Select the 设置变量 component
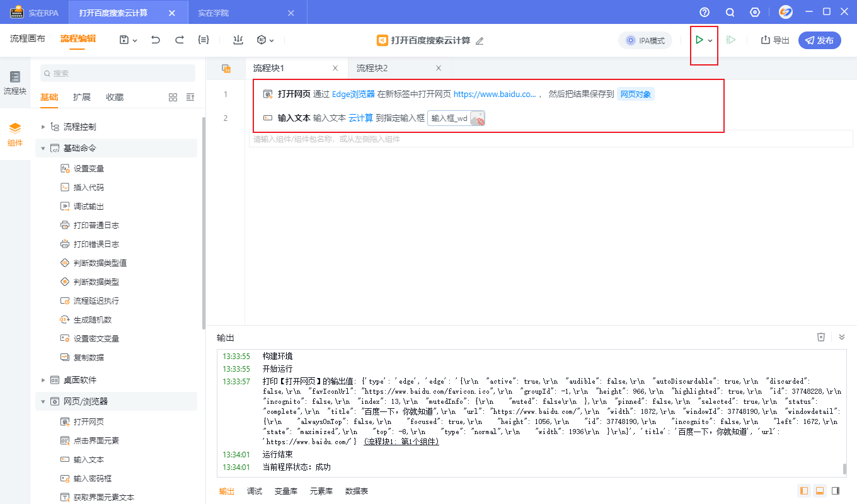The width and height of the screenshot is (857, 504). (x=82, y=168)
